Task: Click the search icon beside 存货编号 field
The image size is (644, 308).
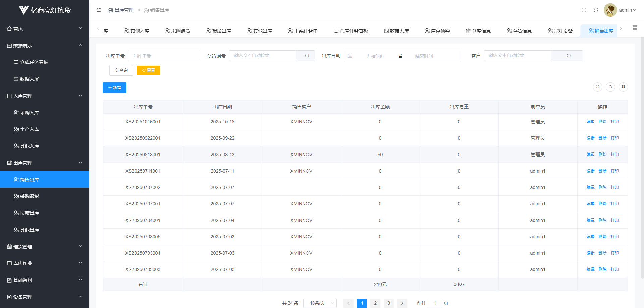Action: point(307,56)
